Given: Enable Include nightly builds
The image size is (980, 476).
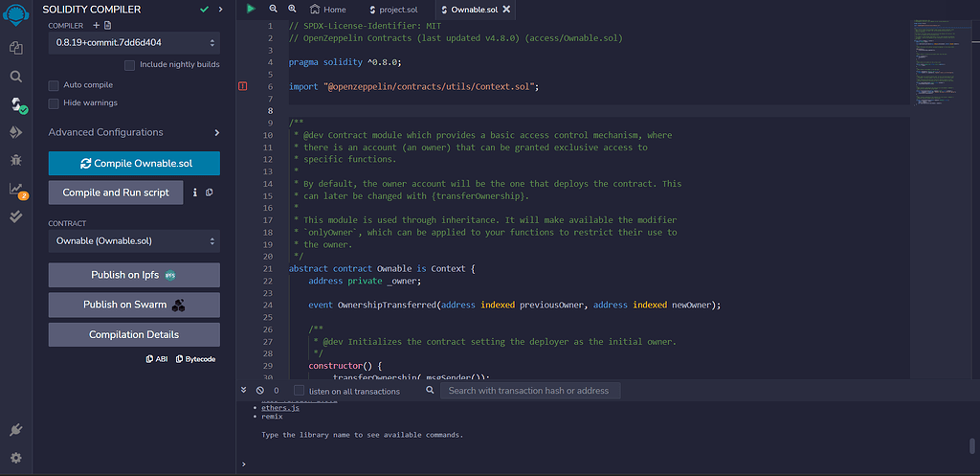Looking at the screenshot, I should click(130, 65).
